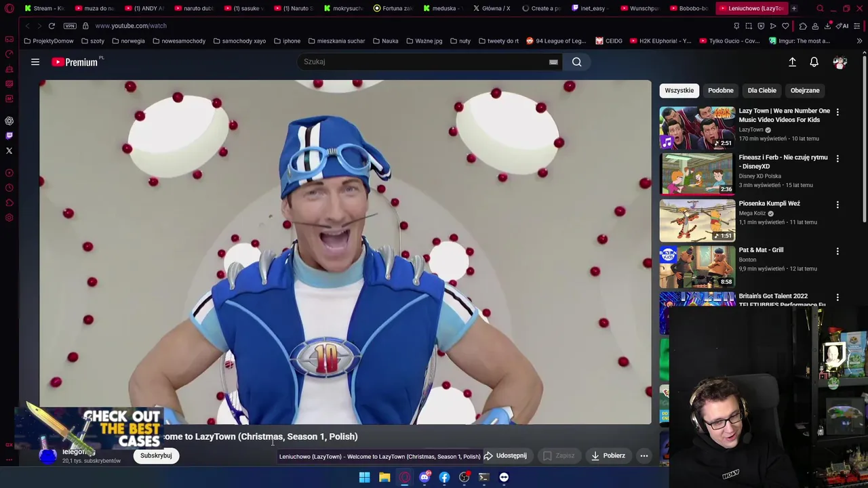Click the heart bookmark icon in address bar
Image resolution: width=868 pixels, height=488 pixels.
[785, 26]
